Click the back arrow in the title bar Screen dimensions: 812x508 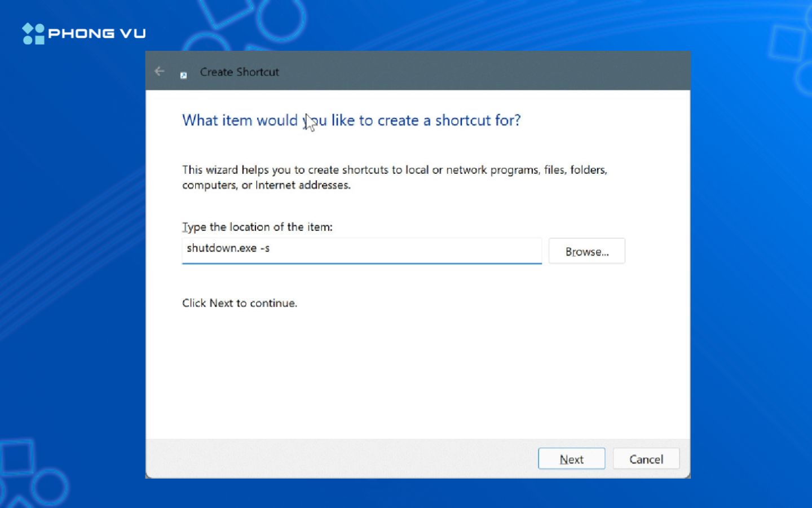(x=160, y=71)
